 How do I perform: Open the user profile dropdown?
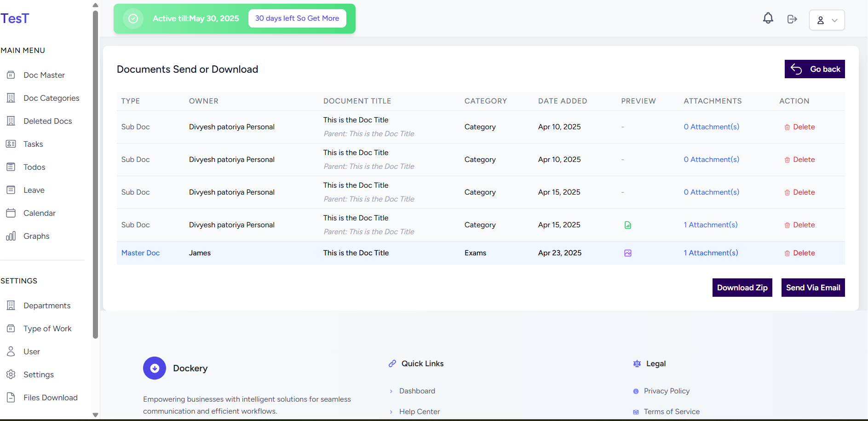pyautogui.click(x=827, y=20)
